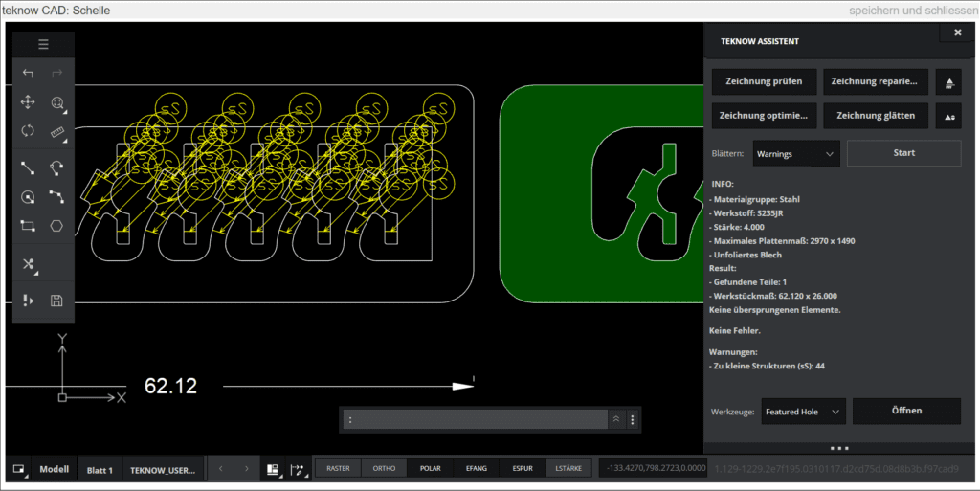The width and height of the screenshot is (980, 491).
Task: Switch to the TEKNOW_USER... tab
Action: (x=163, y=470)
